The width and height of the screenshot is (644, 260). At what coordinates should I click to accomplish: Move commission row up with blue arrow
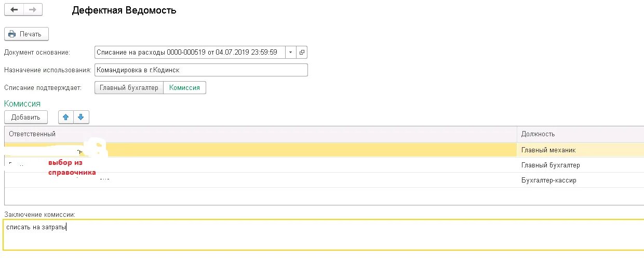click(x=66, y=117)
